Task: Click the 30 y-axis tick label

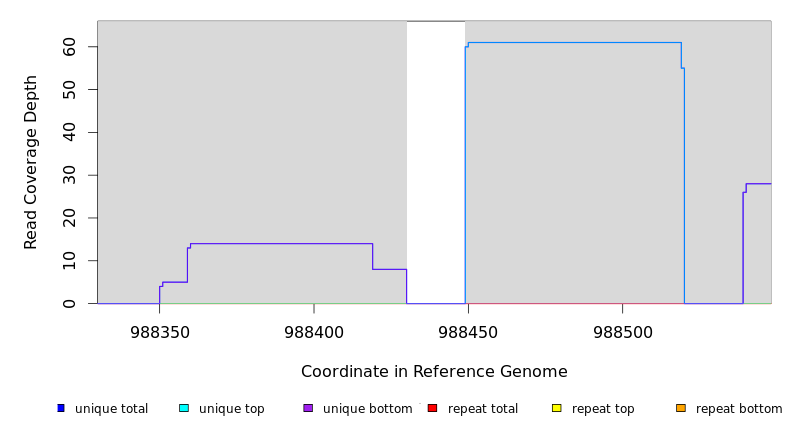Action: (x=69, y=175)
